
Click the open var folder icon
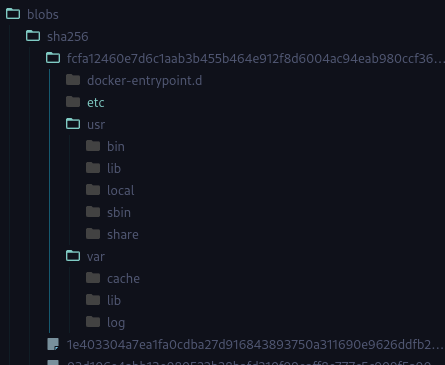coord(73,256)
